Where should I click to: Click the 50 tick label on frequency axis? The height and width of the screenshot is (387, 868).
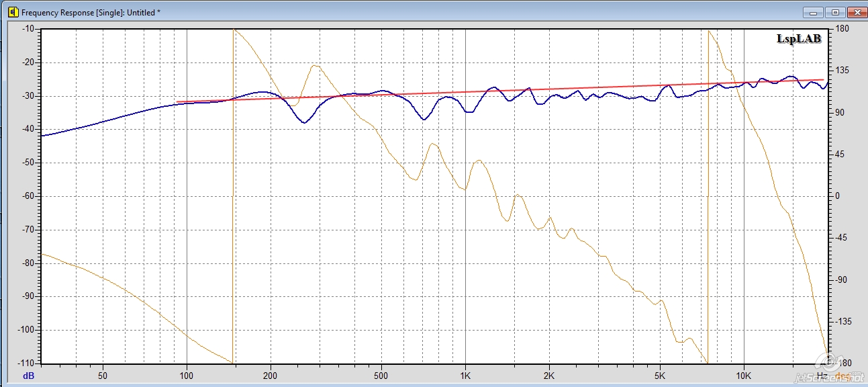103,376
